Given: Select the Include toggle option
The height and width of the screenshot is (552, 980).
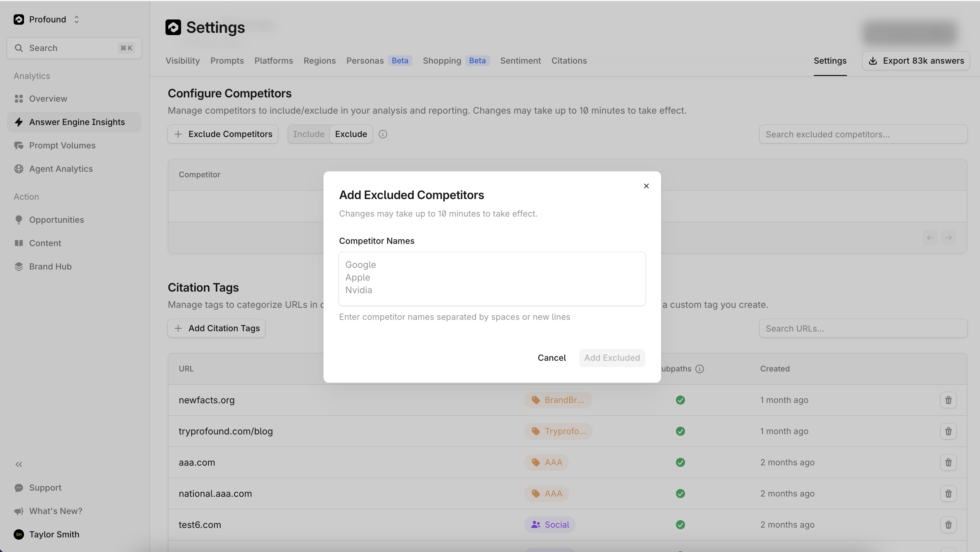Looking at the screenshot, I should pyautogui.click(x=309, y=134).
